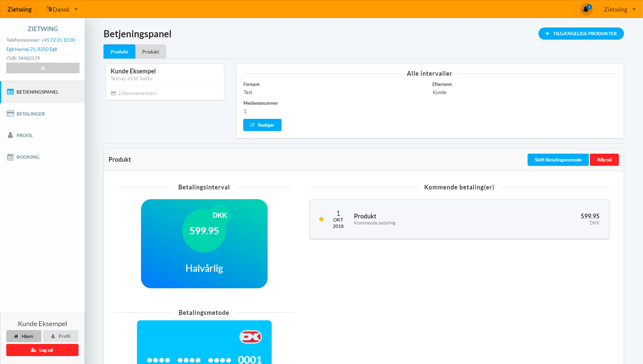Select the active Produkt tab
The height and width of the screenshot is (364, 643).
(119, 51)
